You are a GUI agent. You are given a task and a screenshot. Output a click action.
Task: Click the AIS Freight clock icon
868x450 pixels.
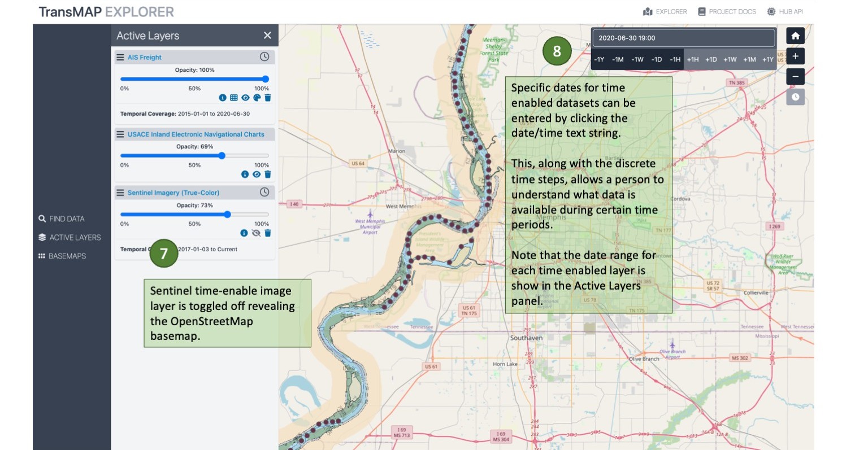(x=264, y=56)
